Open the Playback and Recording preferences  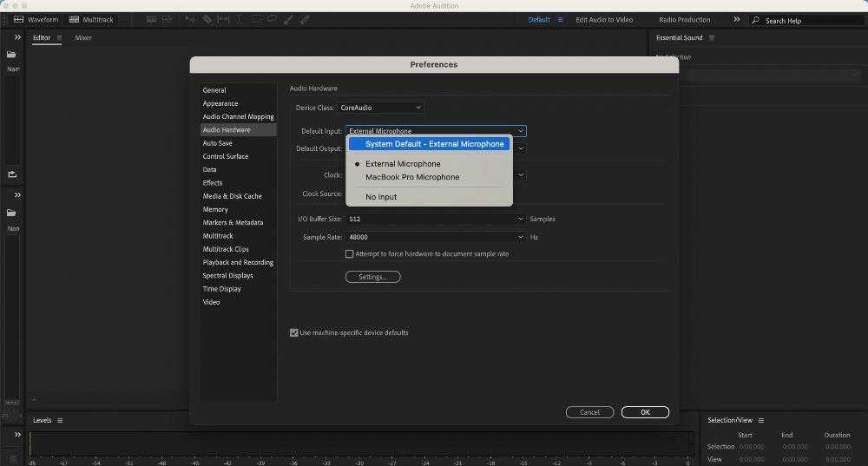pos(238,262)
